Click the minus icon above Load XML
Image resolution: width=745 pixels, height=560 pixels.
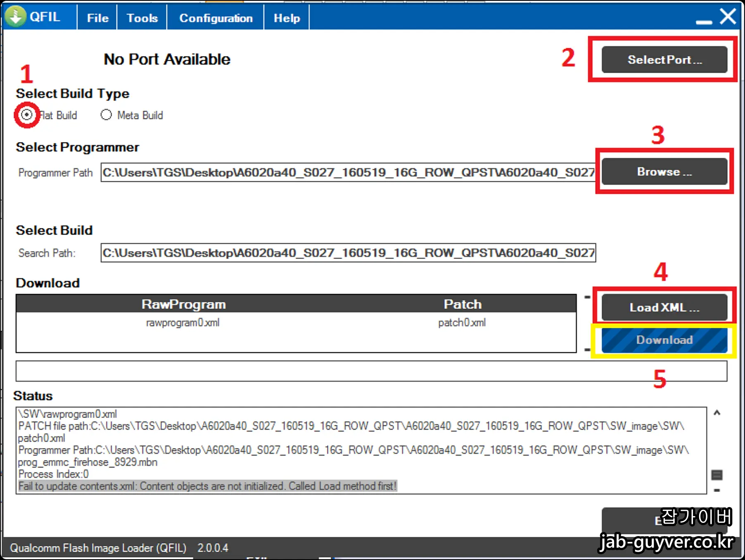(x=587, y=297)
